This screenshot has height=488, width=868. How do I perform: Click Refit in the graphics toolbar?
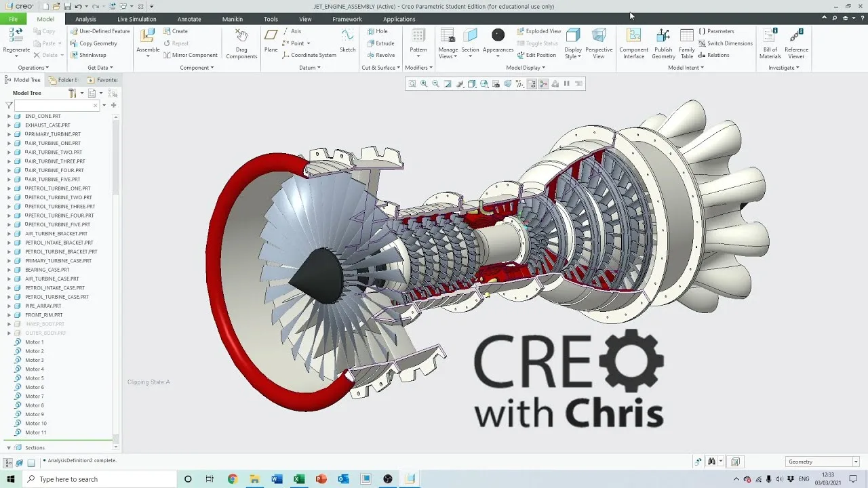(412, 84)
